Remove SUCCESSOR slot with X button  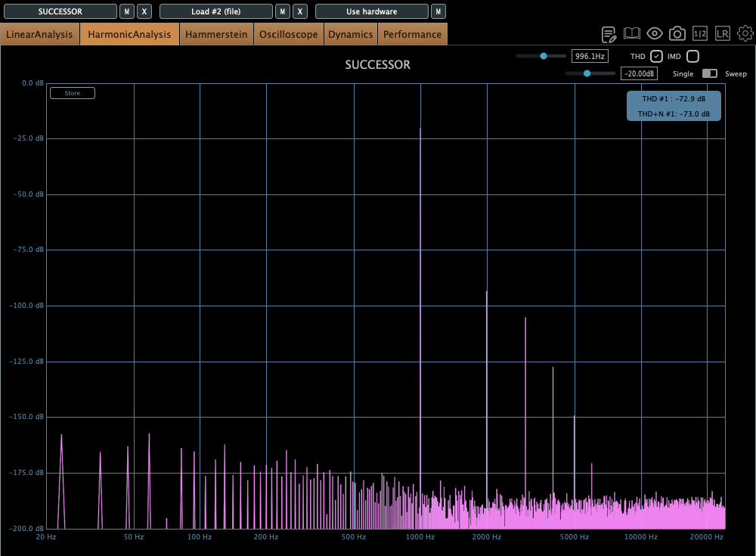[x=144, y=11]
